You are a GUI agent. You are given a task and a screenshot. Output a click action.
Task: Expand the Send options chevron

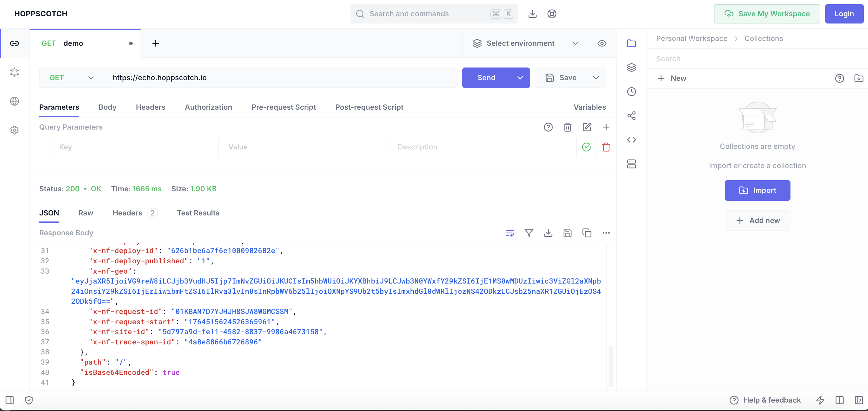520,78
